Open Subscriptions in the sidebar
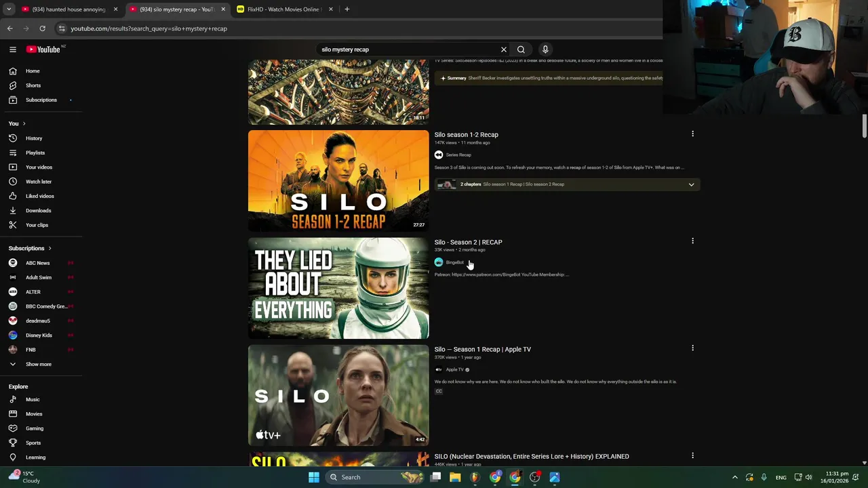 pyautogui.click(x=41, y=100)
